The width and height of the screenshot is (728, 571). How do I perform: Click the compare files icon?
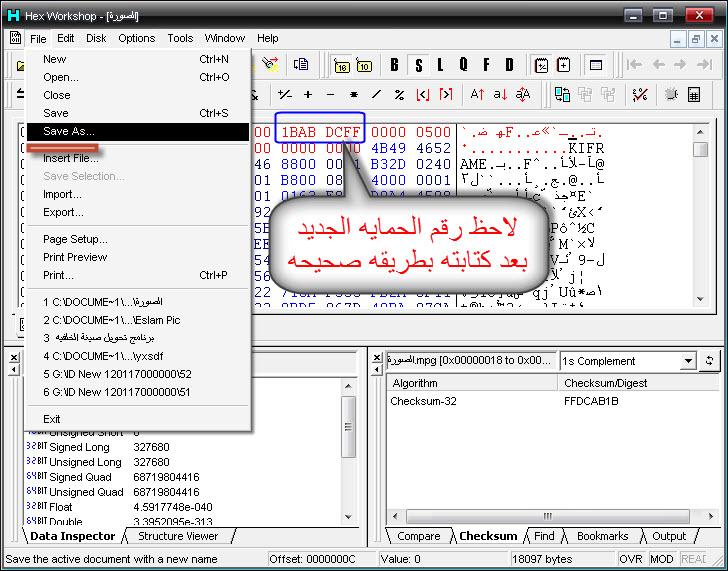click(563, 95)
